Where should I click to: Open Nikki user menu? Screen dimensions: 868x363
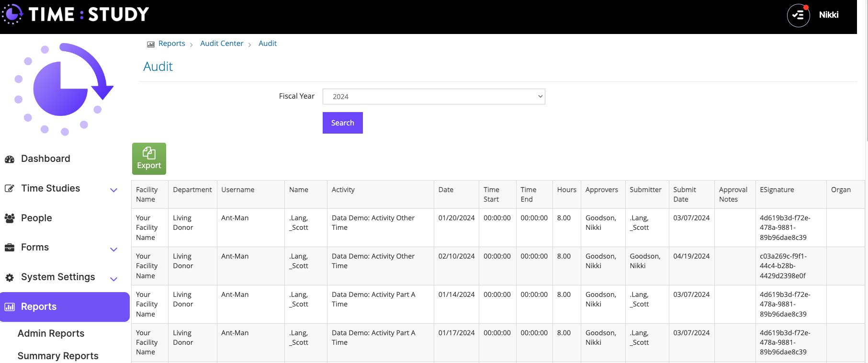click(828, 15)
